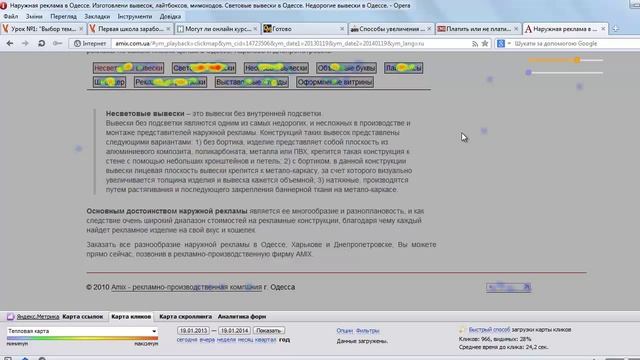Open the new tab plus button
The width and height of the screenshot is (640, 360).
pyautogui.click(x=616, y=29)
